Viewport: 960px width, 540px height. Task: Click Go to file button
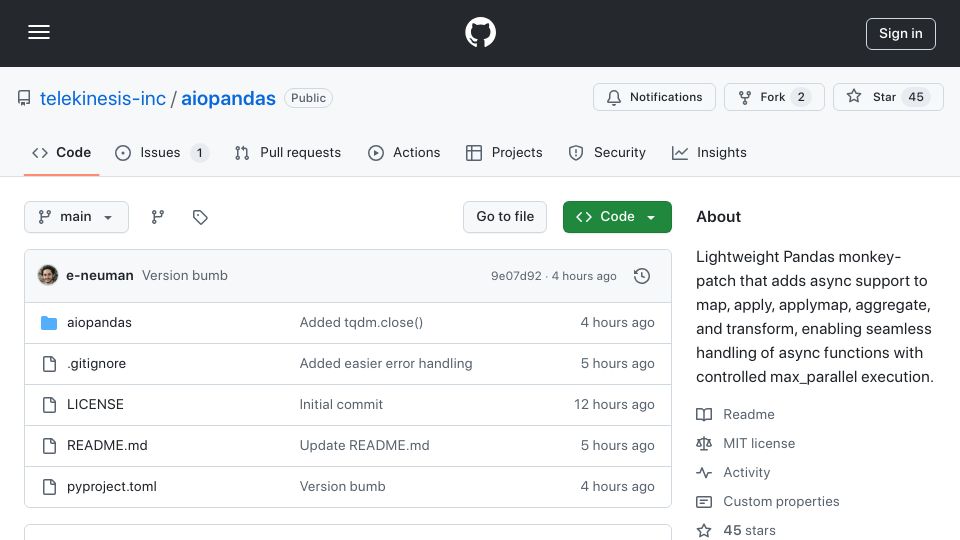[x=504, y=217]
